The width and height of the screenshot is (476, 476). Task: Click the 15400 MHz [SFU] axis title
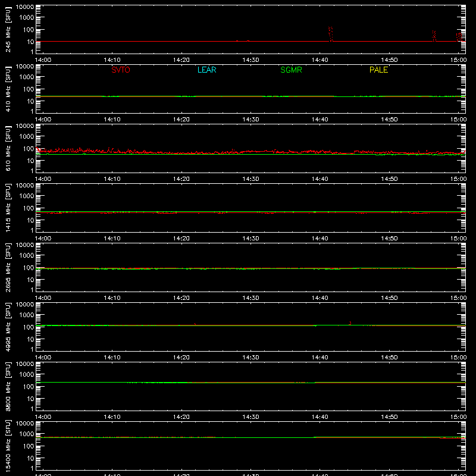pyautogui.click(x=8, y=446)
